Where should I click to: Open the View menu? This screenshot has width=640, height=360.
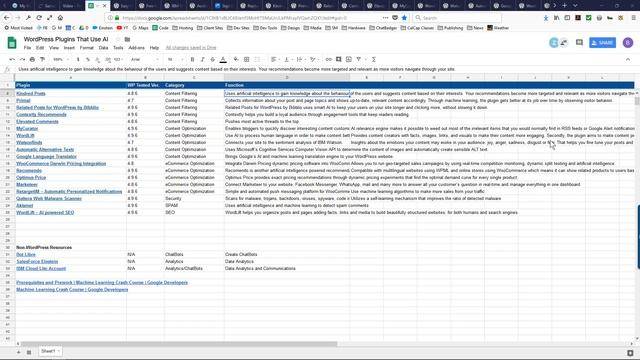point(54,48)
